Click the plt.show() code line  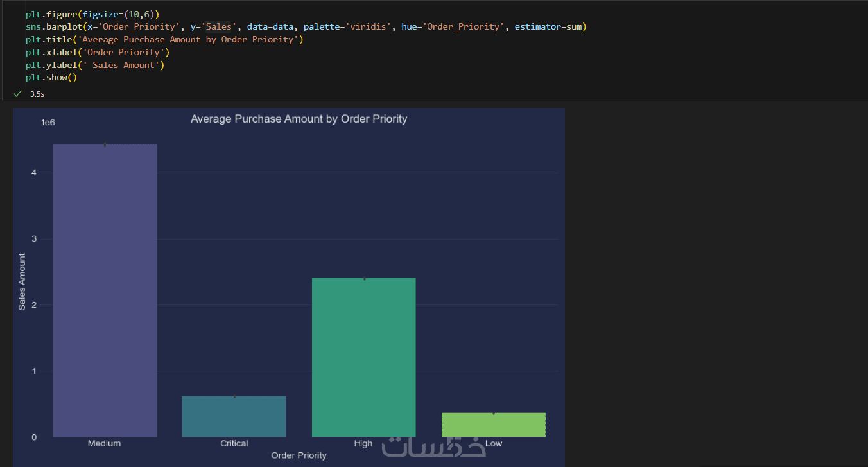[x=51, y=78]
